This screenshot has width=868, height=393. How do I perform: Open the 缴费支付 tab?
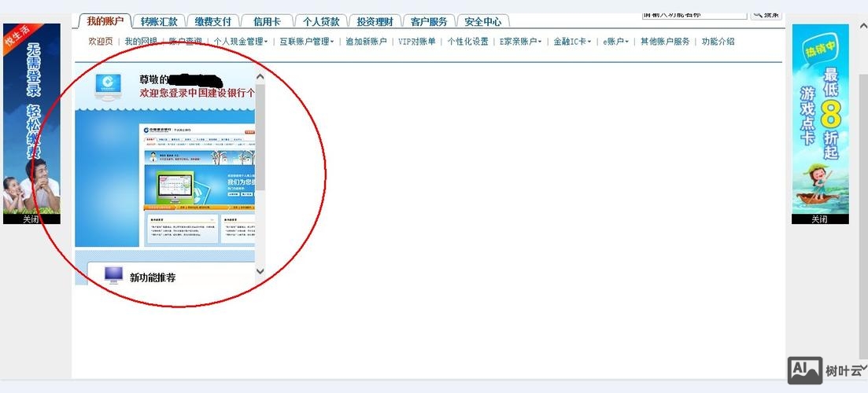[212, 21]
